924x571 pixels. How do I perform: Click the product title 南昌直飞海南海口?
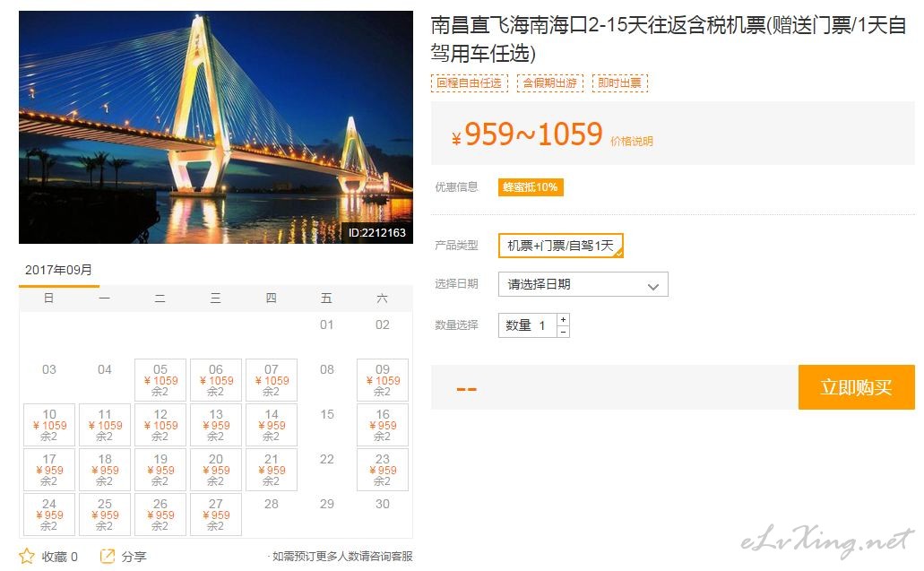pyautogui.click(x=669, y=39)
